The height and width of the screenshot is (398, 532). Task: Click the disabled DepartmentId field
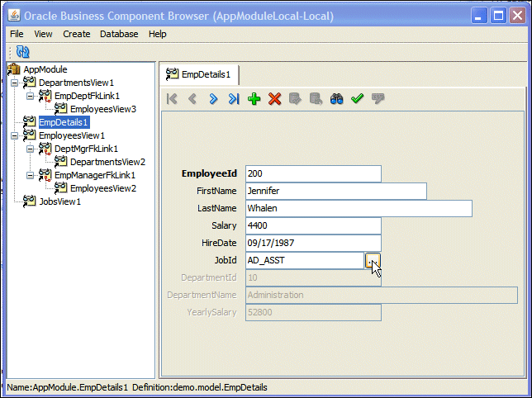[x=313, y=277]
